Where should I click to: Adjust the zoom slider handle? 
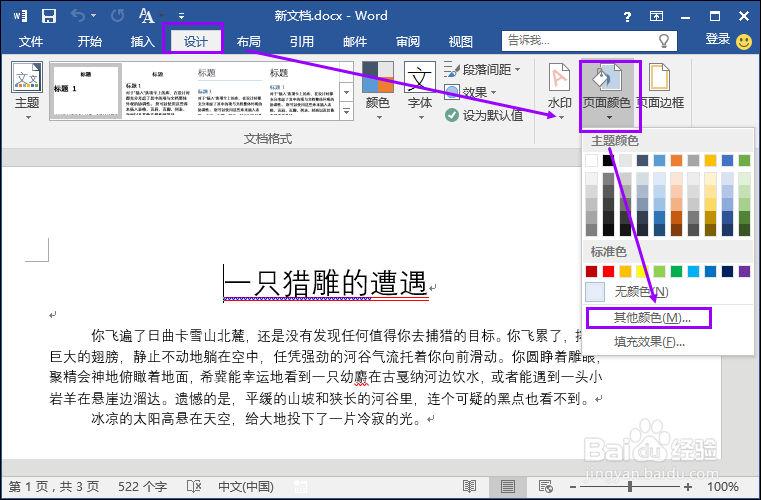pos(630,486)
